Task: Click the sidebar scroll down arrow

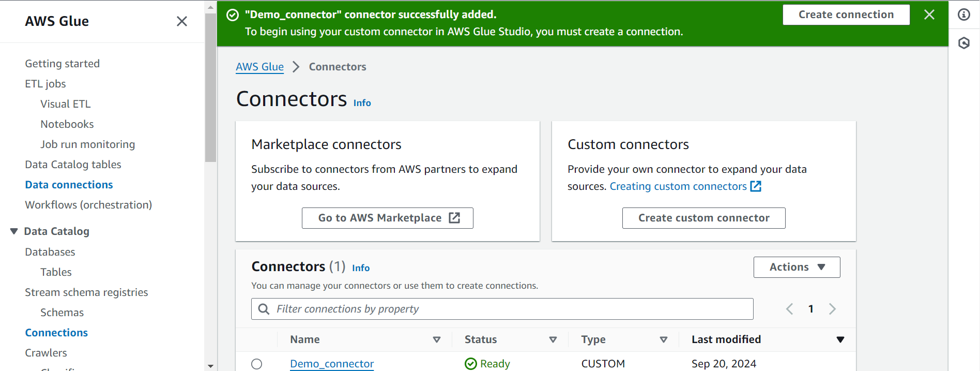Action: click(x=210, y=366)
